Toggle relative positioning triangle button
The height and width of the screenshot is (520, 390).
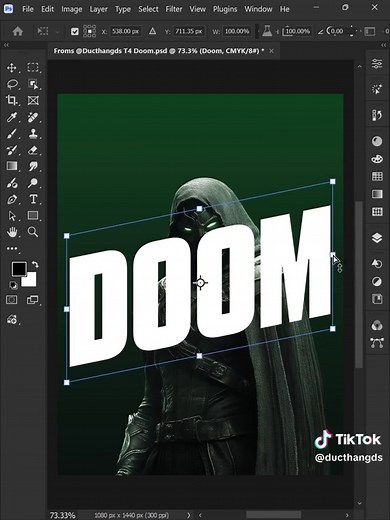[152, 31]
